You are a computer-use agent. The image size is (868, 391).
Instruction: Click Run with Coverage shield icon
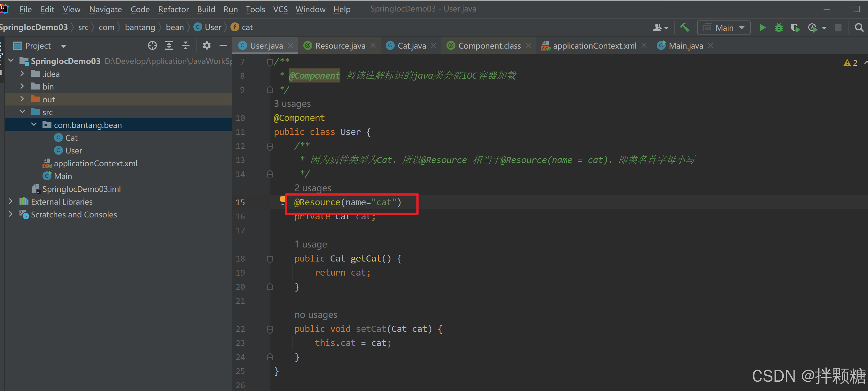[795, 27]
